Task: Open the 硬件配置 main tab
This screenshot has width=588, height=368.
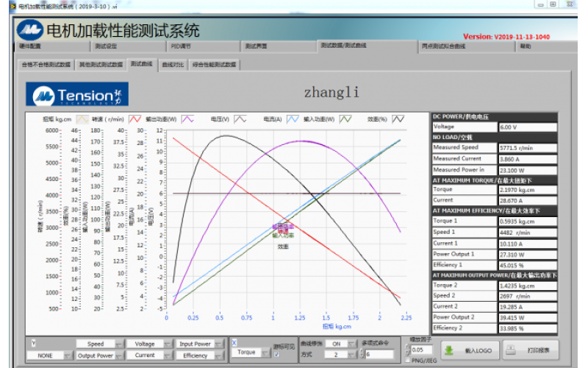Action: (x=31, y=46)
